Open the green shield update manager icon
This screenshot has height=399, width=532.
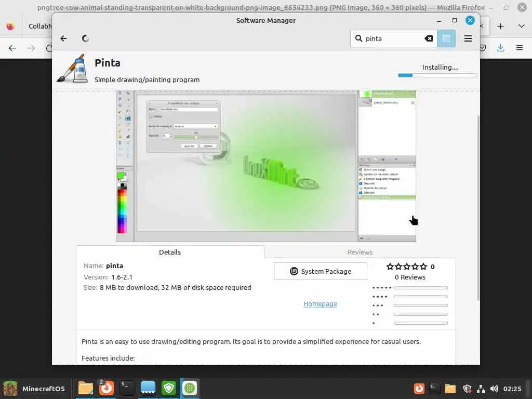tap(169, 388)
